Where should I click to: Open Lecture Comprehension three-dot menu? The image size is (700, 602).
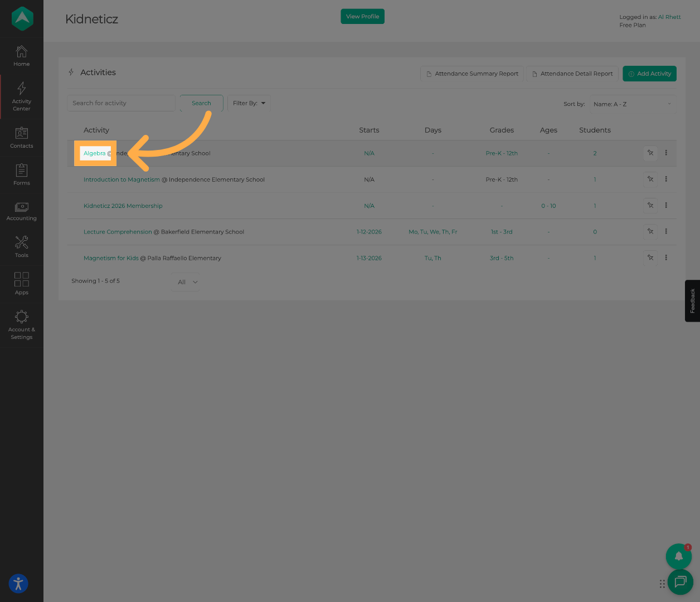click(x=666, y=231)
